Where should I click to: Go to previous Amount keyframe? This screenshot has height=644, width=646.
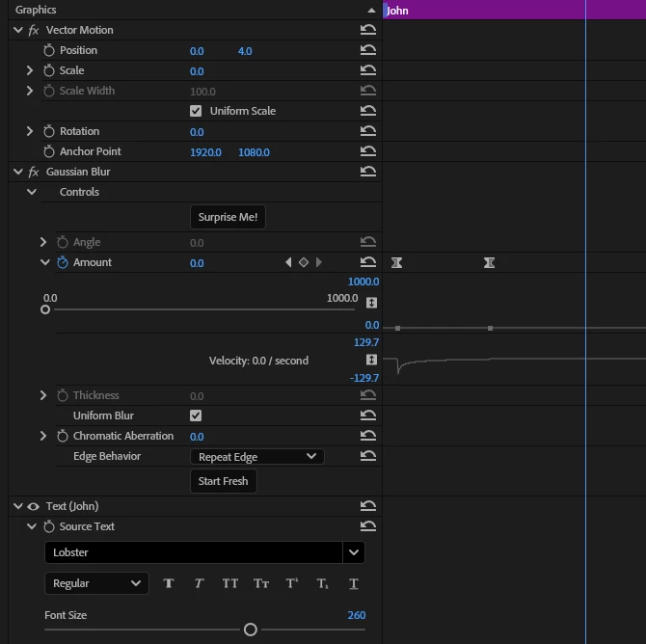point(288,262)
